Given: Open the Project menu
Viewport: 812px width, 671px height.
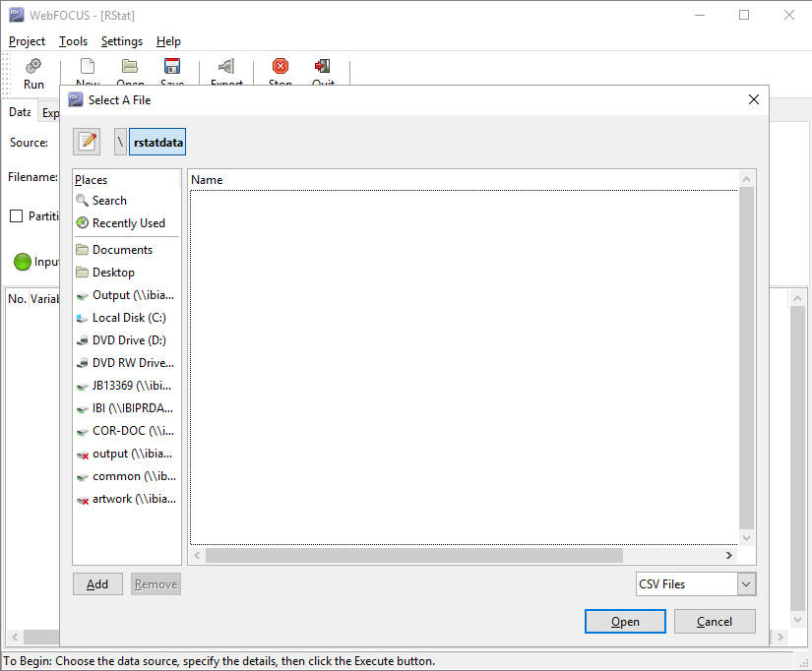Looking at the screenshot, I should point(27,41).
